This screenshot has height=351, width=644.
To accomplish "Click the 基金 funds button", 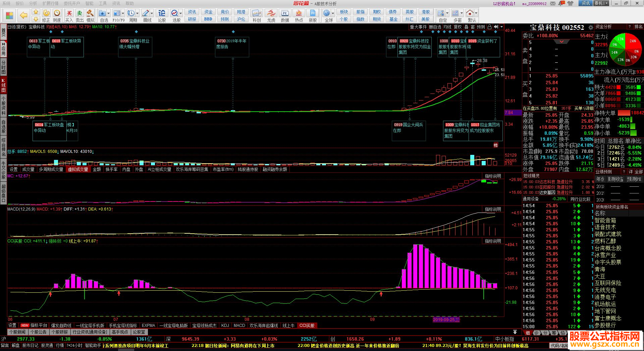I will click(393, 19).
